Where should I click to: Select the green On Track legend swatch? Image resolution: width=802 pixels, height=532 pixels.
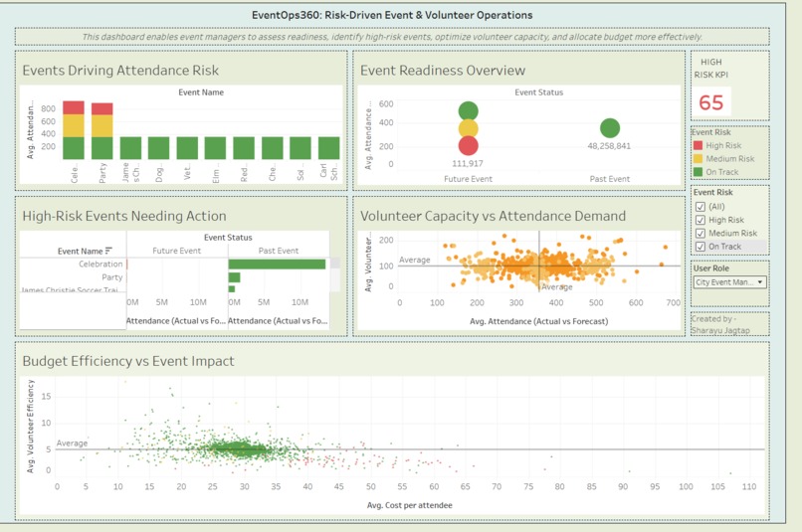698,172
